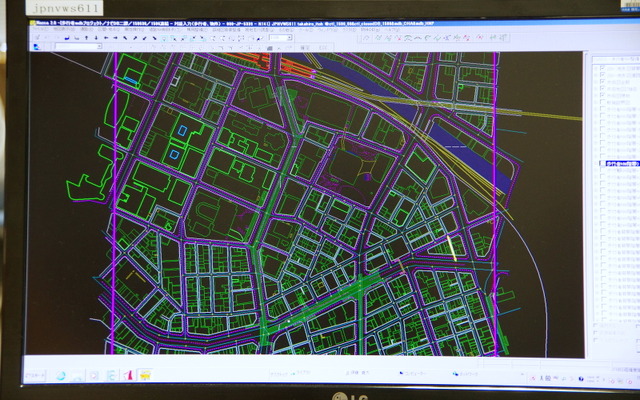Click the pan-down arrow toolbar icon
Viewport: 640px width, 400px height.
pyautogui.click(x=96, y=38)
